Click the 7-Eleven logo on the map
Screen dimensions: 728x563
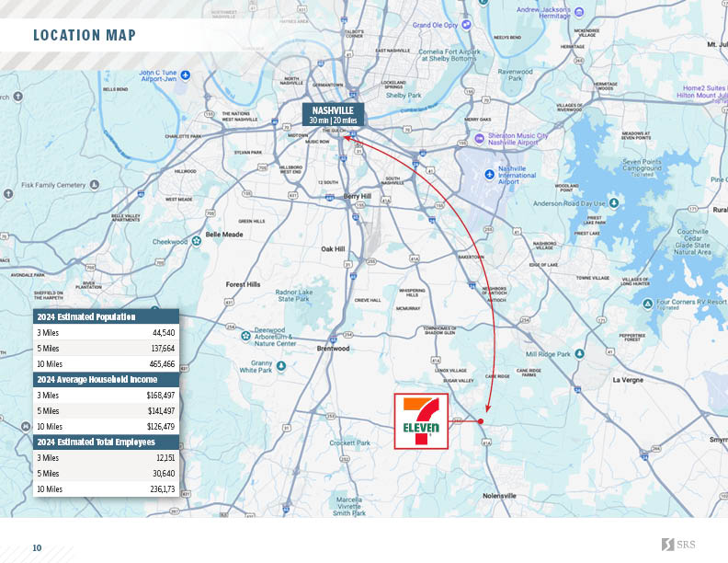pos(421,421)
